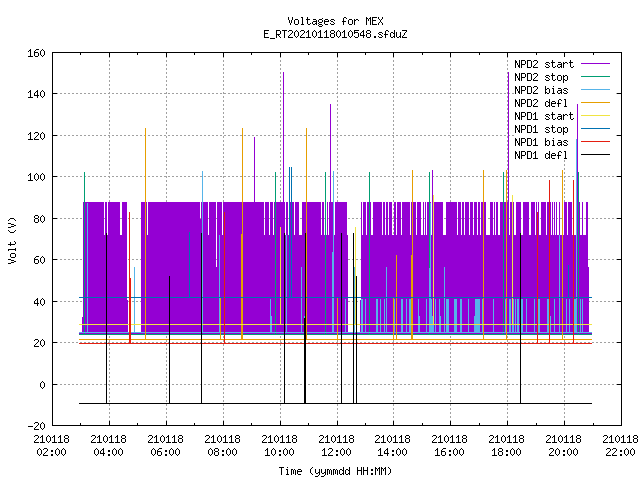Screen dimensions: 640x480
Task: Click the file name E_RT20210118010548.sfduZ subtitle
Action: pyautogui.click(x=336, y=34)
